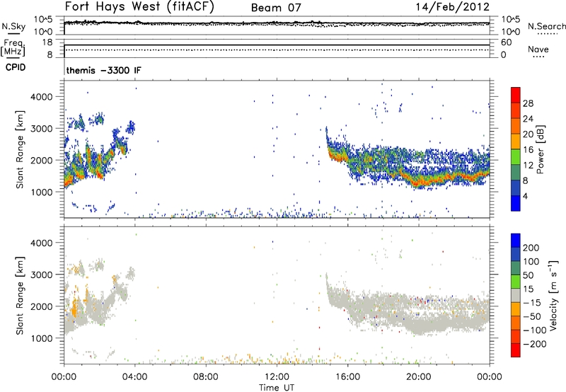Viewport: 566px width, 392px height.
Task: Click the '12:00' time tick label
Action: coord(277,377)
